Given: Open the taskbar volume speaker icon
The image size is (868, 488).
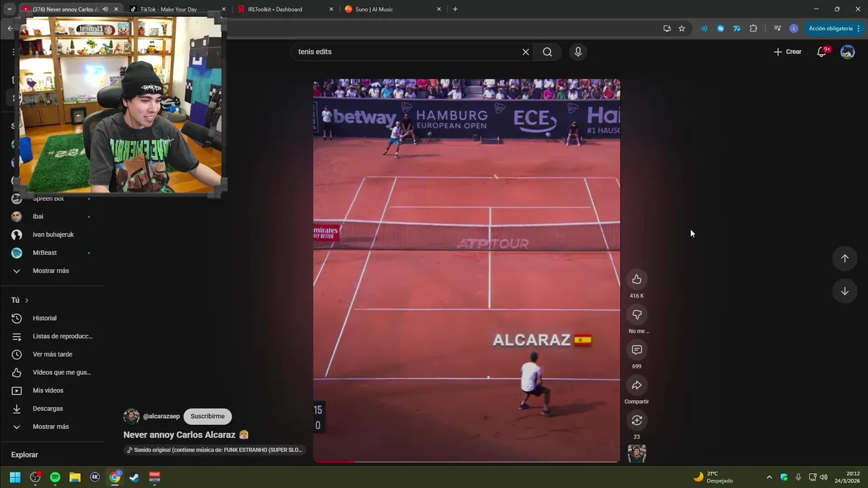Looking at the screenshot, I should coord(824,477).
